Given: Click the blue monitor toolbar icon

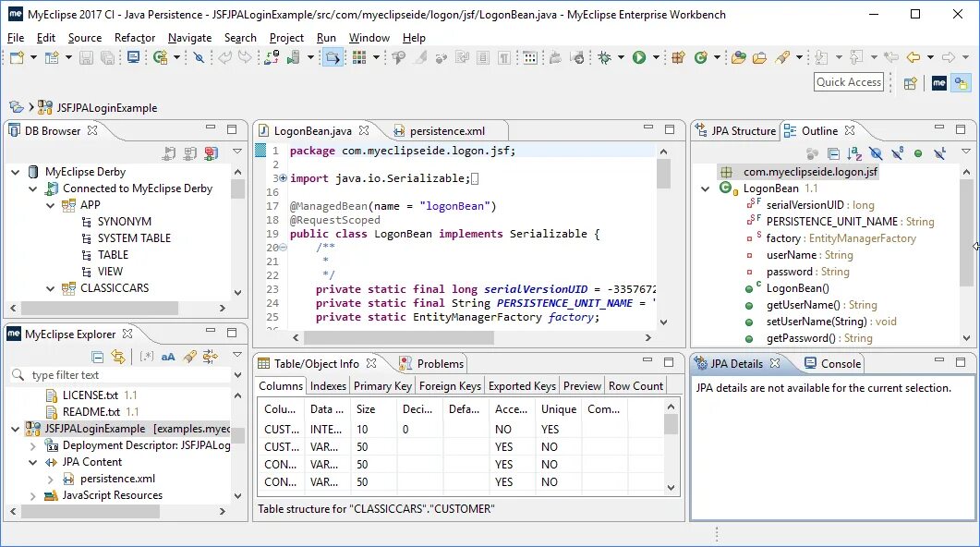Looking at the screenshot, I should pyautogui.click(x=133, y=57).
